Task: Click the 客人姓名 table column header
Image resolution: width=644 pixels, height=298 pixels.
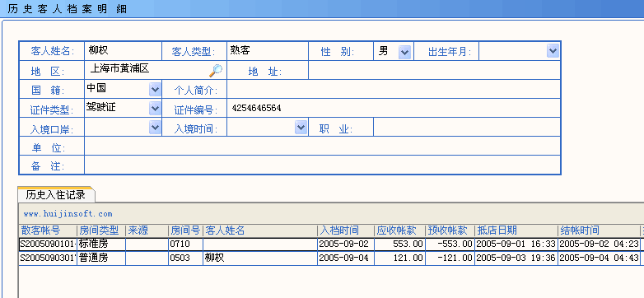Action: point(260,230)
